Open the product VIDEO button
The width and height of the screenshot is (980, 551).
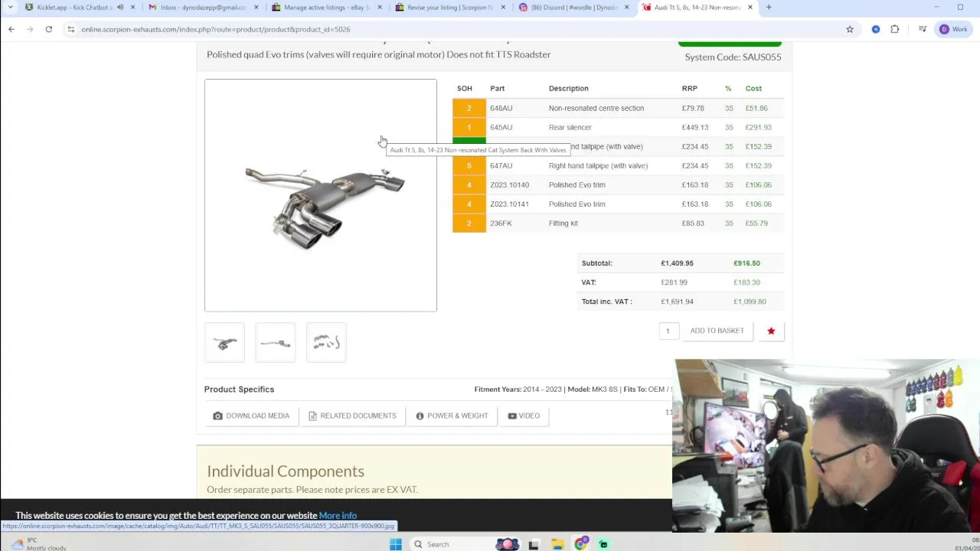click(524, 416)
